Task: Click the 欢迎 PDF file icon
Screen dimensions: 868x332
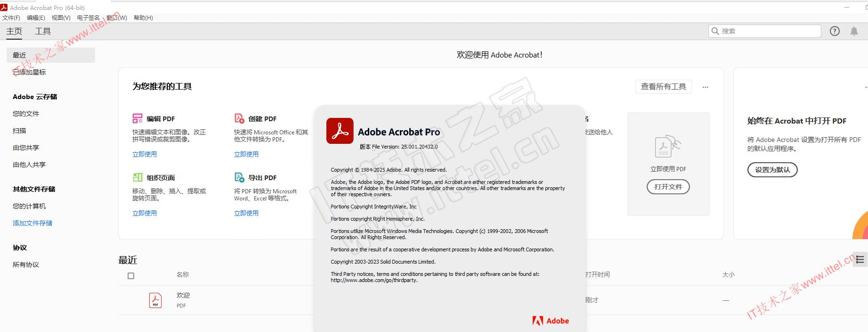Action: (x=155, y=300)
